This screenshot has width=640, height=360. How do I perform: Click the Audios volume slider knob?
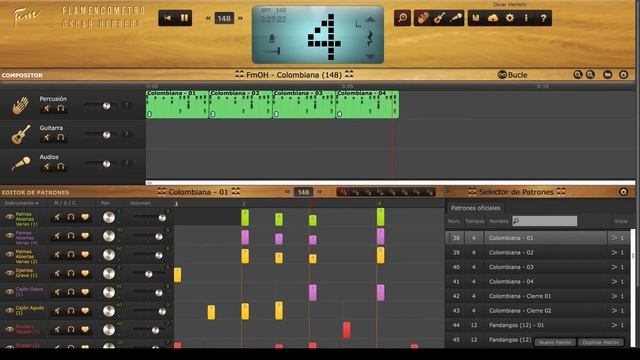(x=107, y=164)
